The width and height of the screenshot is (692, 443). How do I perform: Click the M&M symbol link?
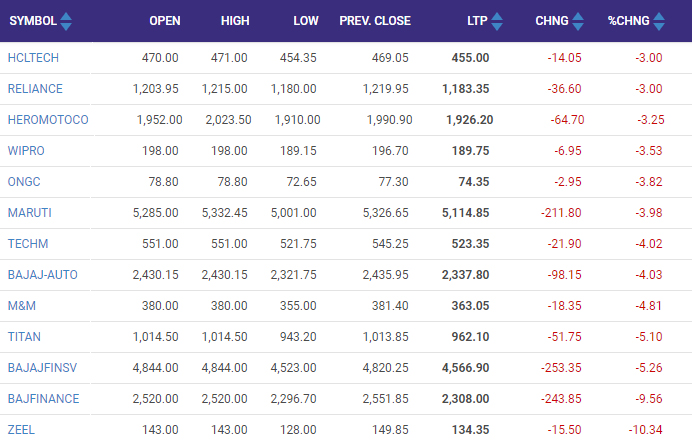pyautogui.click(x=22, y=306)
